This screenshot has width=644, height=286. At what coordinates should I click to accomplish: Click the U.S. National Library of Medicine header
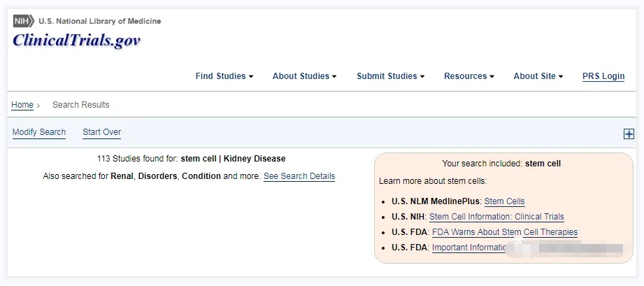click(x=99, y=21)
